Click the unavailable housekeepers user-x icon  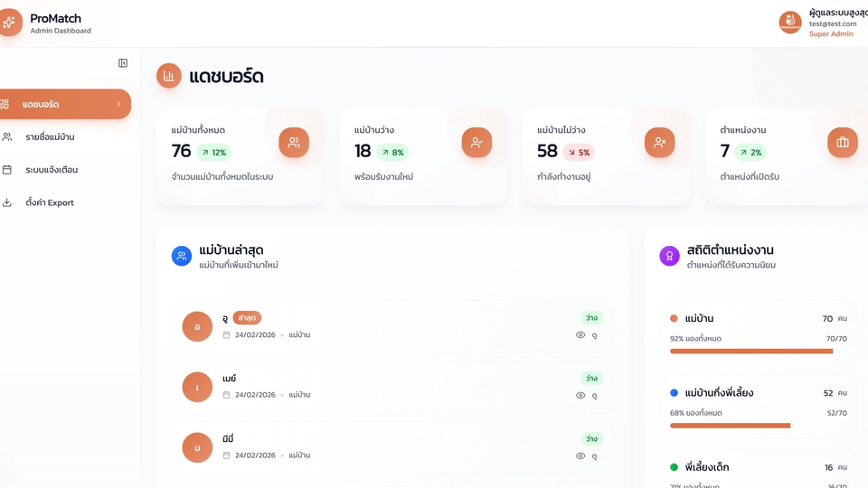coord(659,143)
